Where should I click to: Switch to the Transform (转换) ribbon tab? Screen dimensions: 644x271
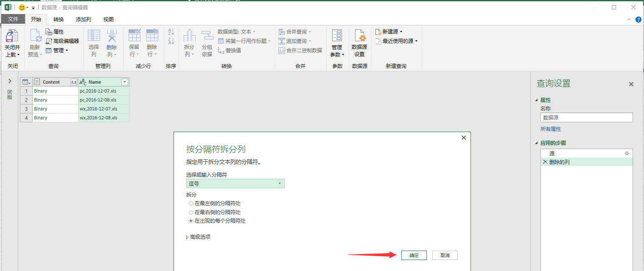point(59,19)
